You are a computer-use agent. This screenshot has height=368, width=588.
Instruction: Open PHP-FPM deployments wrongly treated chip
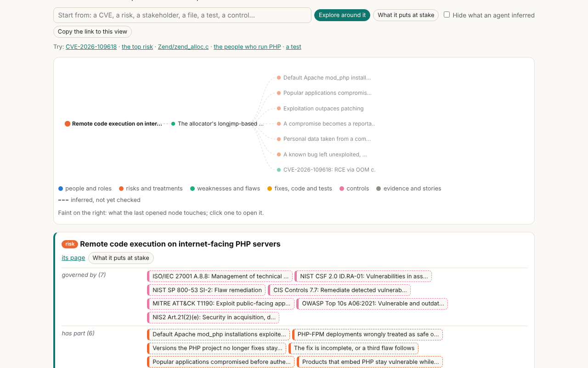pyautogui.click(x=367, y=334)
